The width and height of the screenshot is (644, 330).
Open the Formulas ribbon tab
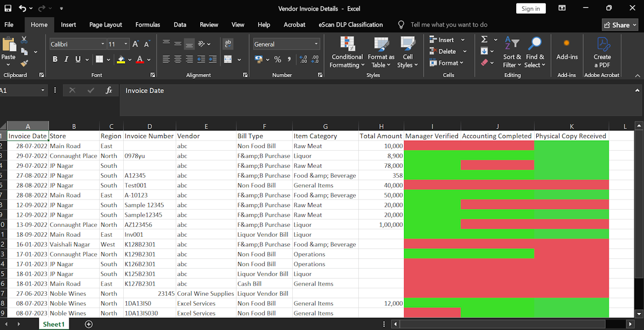click(147, 25)
